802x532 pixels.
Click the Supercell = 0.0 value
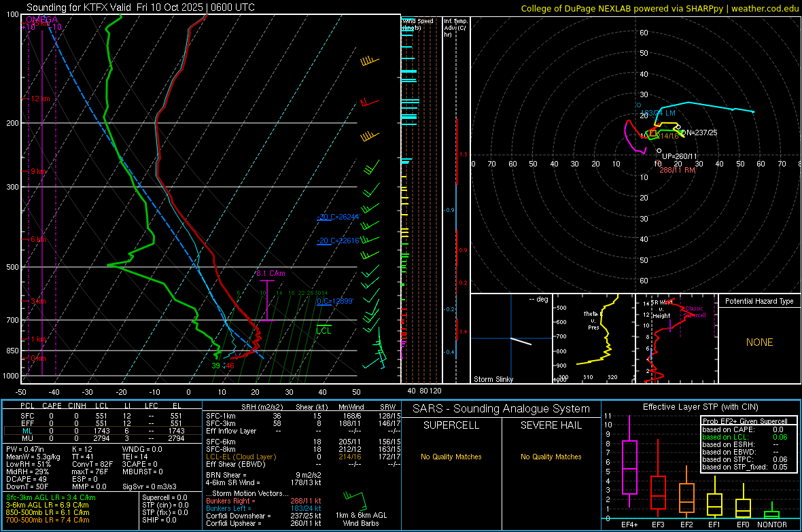(x=164, y=497)
